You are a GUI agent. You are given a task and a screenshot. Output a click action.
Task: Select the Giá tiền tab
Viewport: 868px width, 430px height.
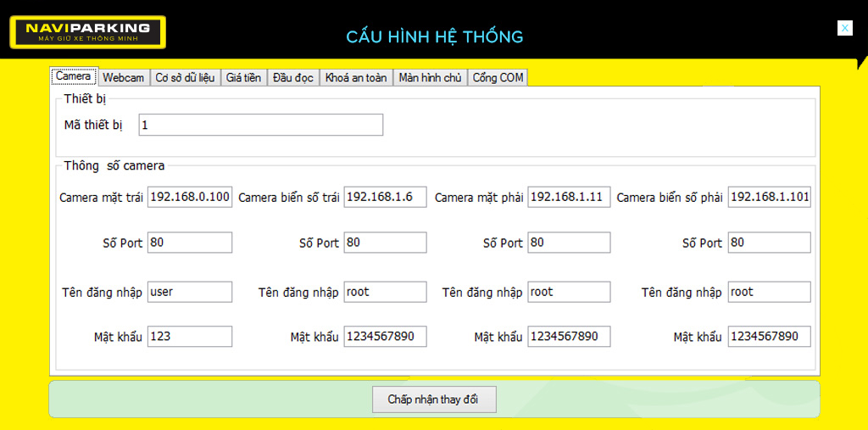point(244,77)
